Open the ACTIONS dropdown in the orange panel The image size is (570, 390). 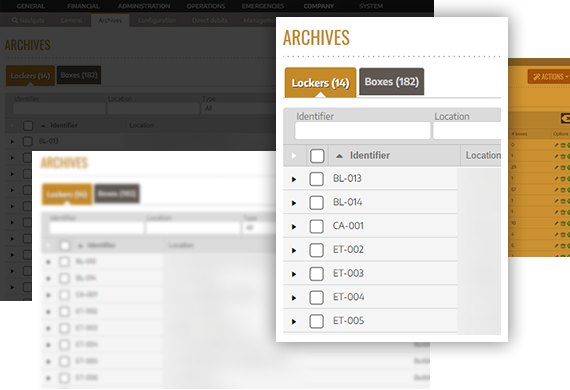(549, 77)
